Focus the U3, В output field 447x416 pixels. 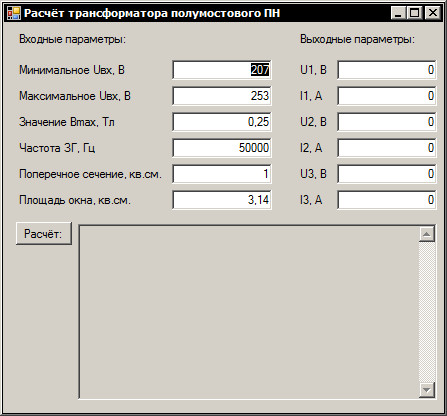tap(387, 174)
